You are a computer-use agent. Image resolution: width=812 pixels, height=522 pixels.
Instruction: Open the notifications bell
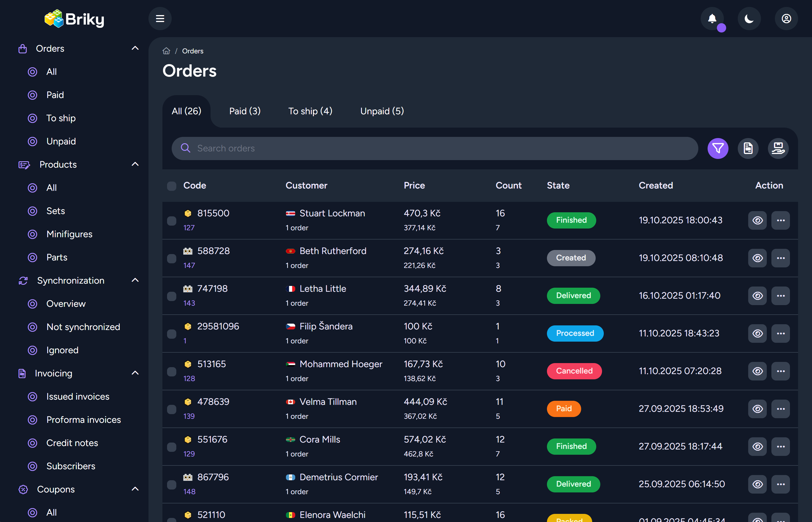pyautogui.click(x=712, y=19)
